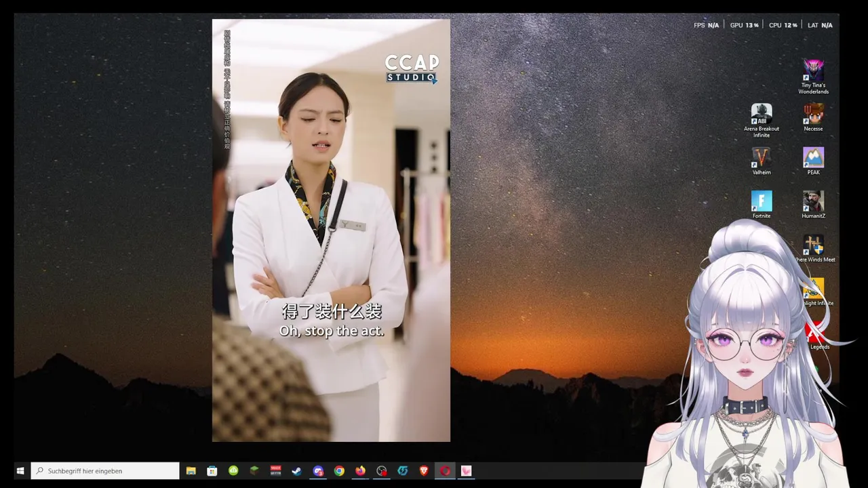Open Microsoft Store from taskbar
This screenshot has width=868, height=488.
click(212, 470)
